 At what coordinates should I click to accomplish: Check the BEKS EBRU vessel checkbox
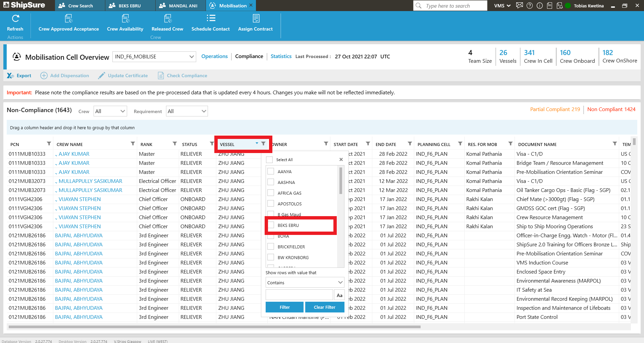pyautogui.click(x=271, y=225)
